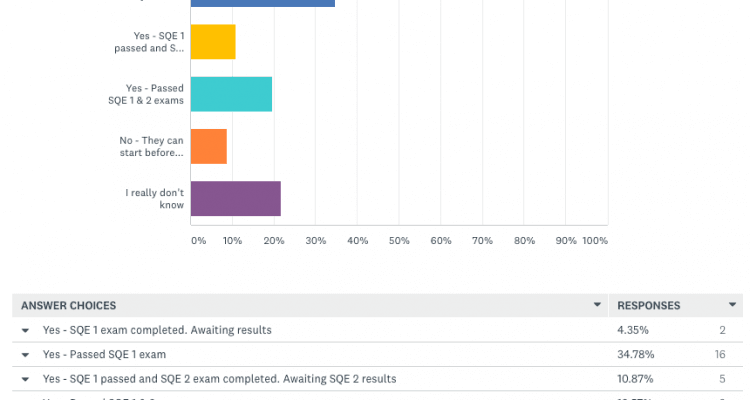Click the 'Yes - Passed SQE 1 exam' answer text
The width and height of the screenshot is (750, 400).
tap(104, 355)
